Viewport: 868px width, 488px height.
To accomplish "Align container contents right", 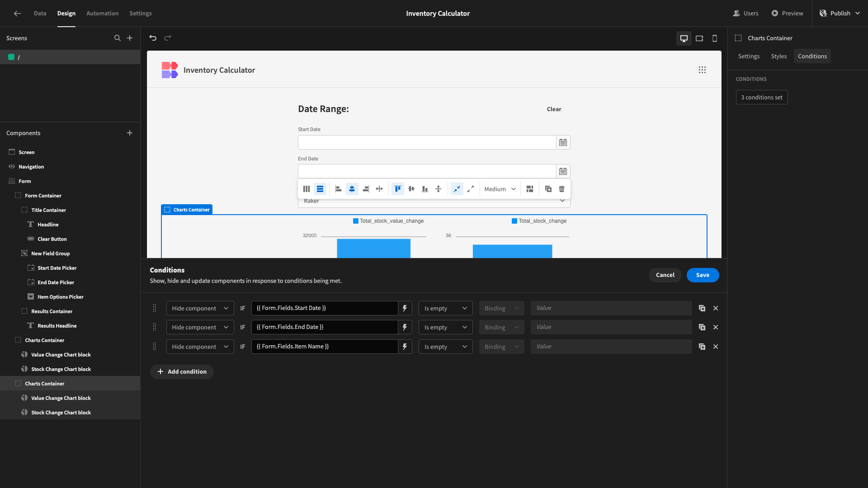I will tap(366, 189).
